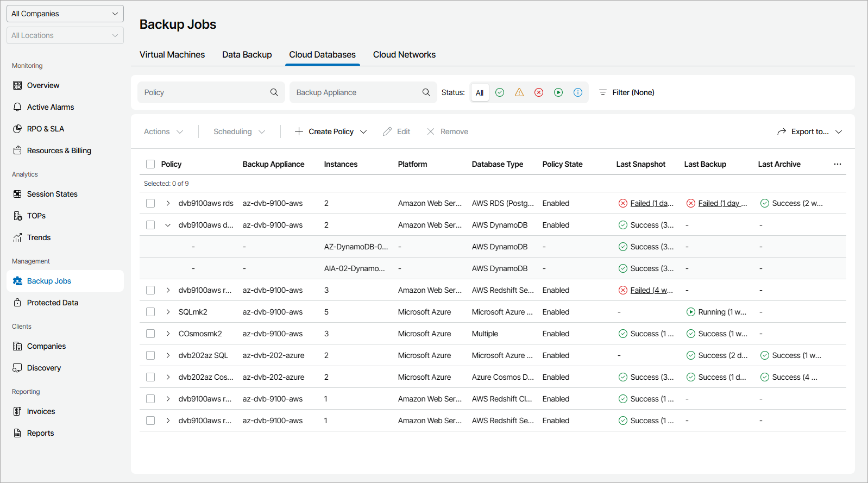Open the Failed last backup link
Image resolution: width=868 pixels, height=483 pixels.
click(722, 203)
